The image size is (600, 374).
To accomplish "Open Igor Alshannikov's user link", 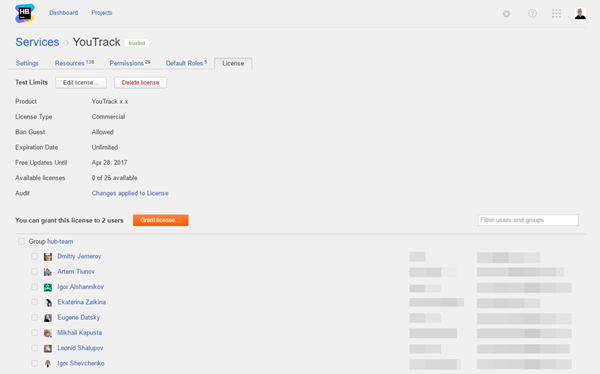I will (x=80, y=287).
